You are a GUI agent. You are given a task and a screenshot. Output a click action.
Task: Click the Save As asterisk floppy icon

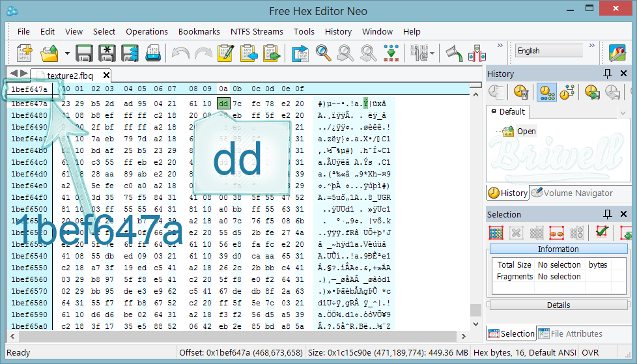(107, 53)
